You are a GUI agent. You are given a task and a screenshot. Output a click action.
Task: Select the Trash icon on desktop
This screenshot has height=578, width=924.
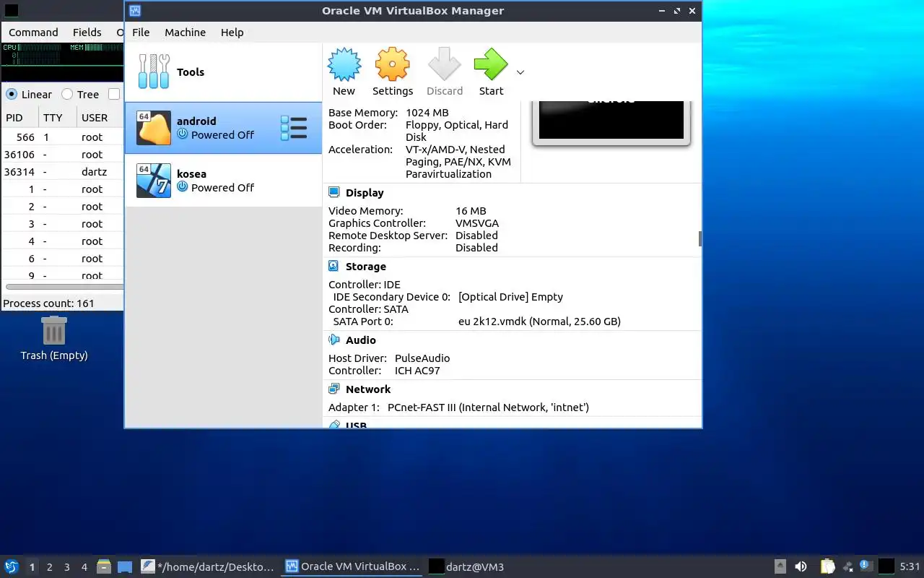[54, 332]
